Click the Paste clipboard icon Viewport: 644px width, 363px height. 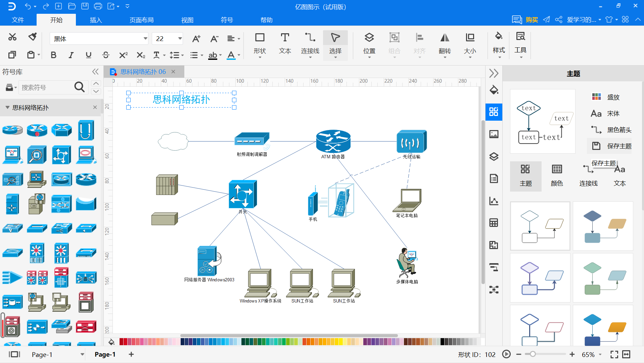pyautogui.click(x=31, y=54)
